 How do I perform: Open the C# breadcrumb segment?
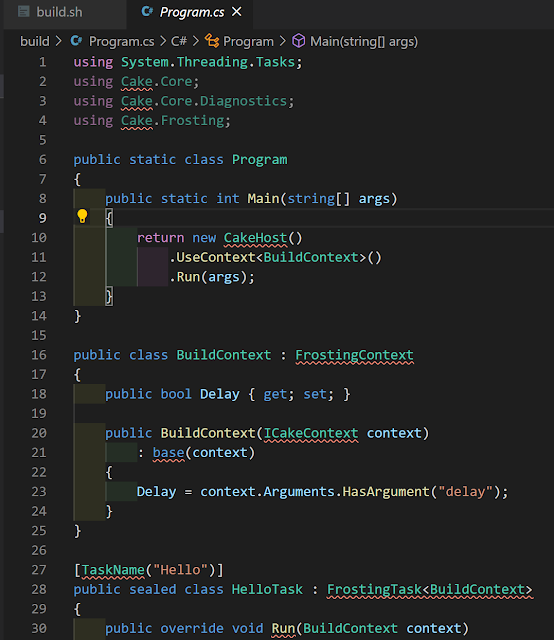(179, 41)
